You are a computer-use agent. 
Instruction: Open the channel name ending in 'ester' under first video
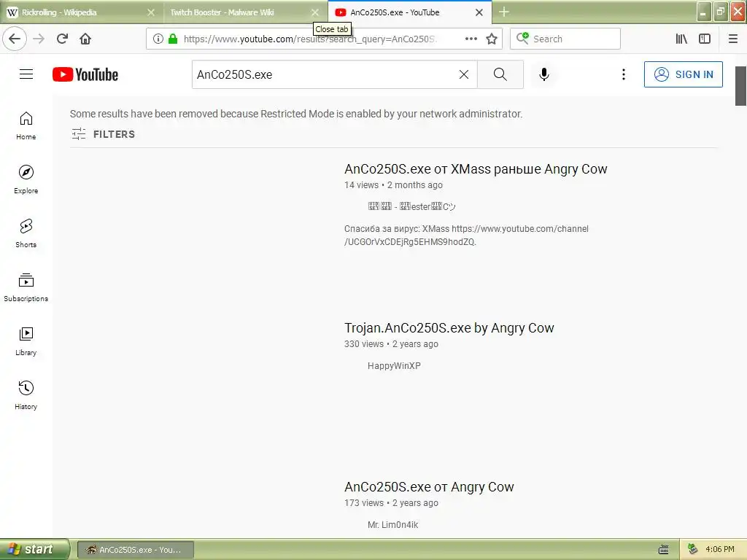tap(411, 206)
